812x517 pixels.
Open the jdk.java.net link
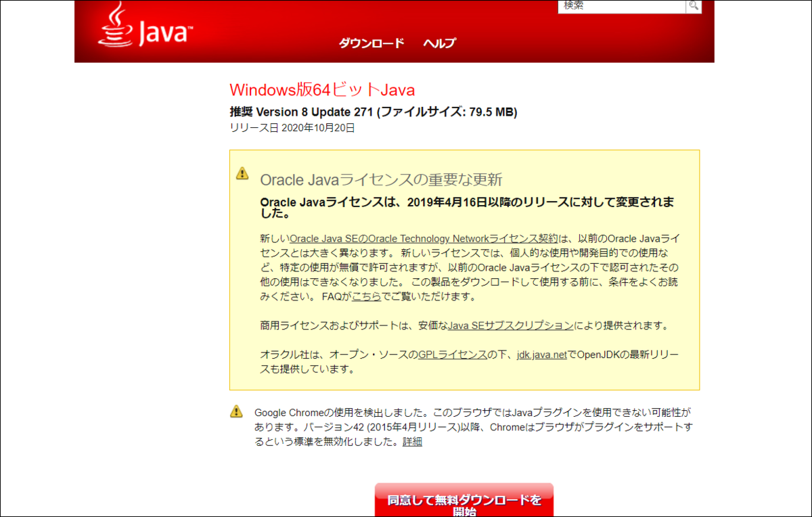pyautogui.click(x=541, y=355)
